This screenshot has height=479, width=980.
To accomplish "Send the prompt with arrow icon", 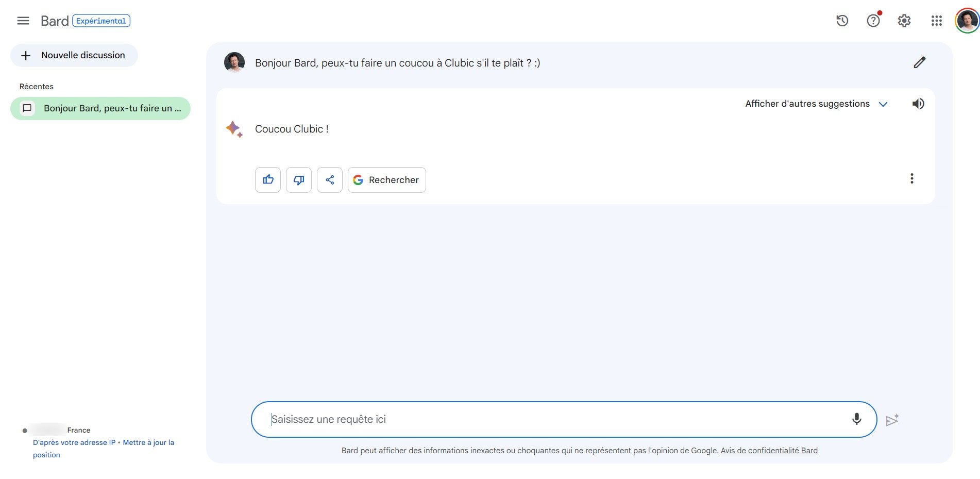I will tap(892, 420).
